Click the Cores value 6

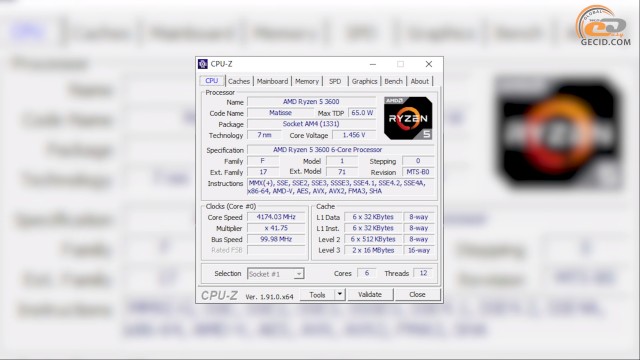tap(366, 273)
